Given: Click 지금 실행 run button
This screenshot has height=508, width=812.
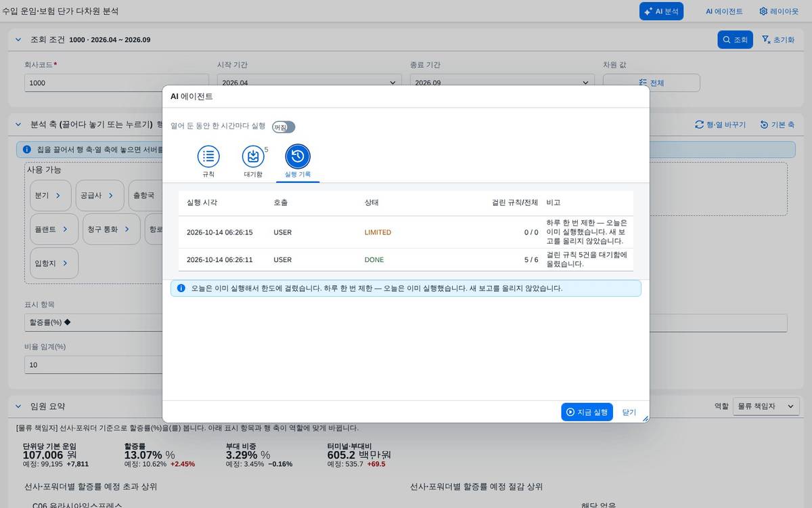Looking at the screenshot, I should 587,412.
